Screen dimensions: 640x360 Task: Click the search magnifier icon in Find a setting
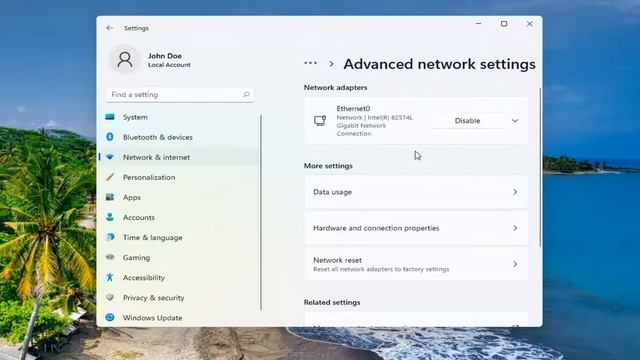246,94
